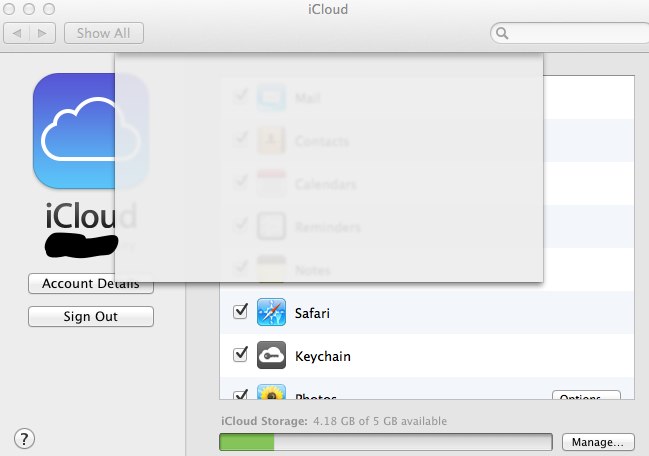
Task: Go forward with the right arrow
Action: 42,33
